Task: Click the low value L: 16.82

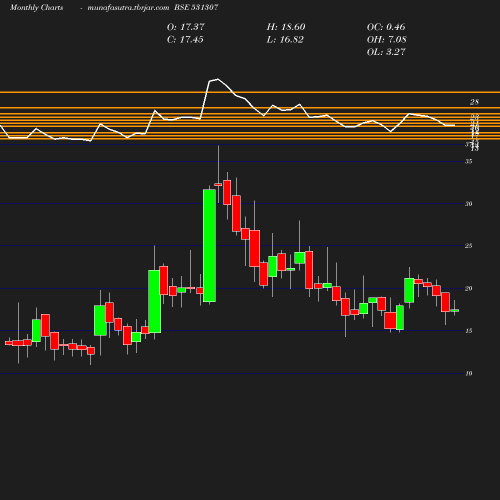Action: pos(285,40)
